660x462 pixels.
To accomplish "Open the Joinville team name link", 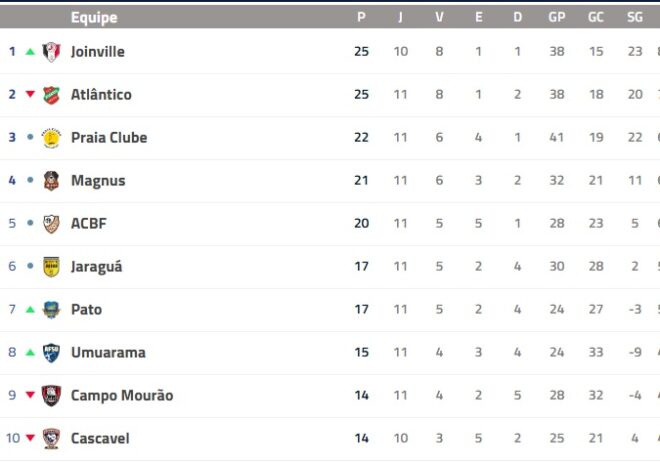I will 98,52.
